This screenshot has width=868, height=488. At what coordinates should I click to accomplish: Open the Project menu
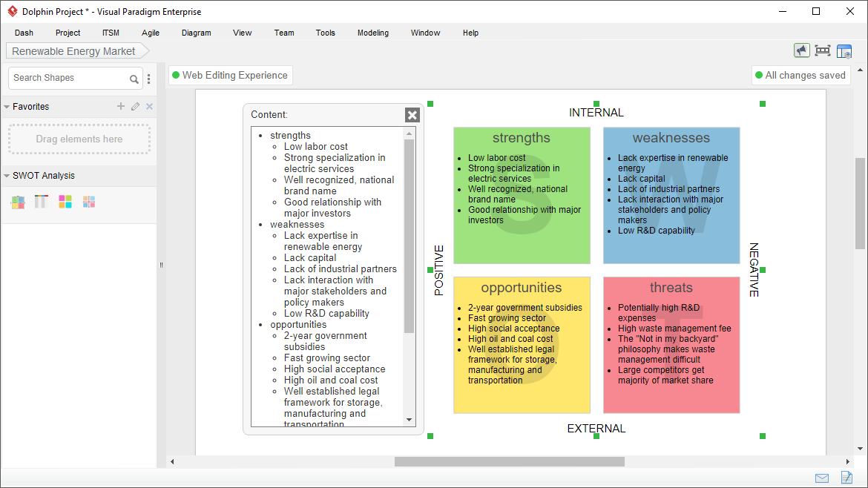(68, 33)
